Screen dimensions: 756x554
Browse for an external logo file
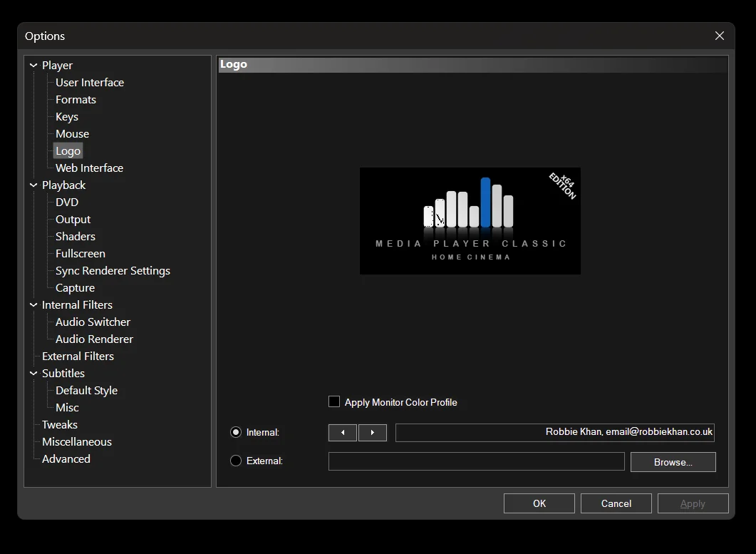(673, 462)
